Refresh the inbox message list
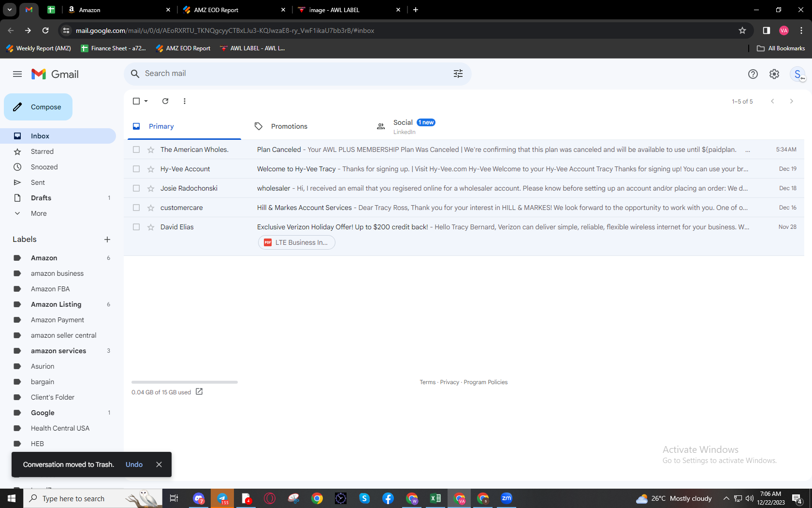Screen dimensions: 812x508 pyautogui.click(x=165, y=101)
